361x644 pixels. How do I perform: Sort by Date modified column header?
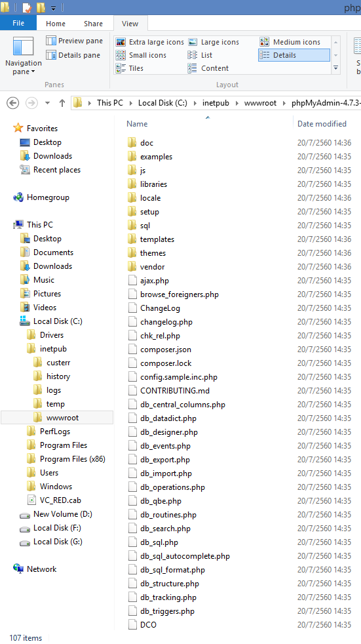322,124
